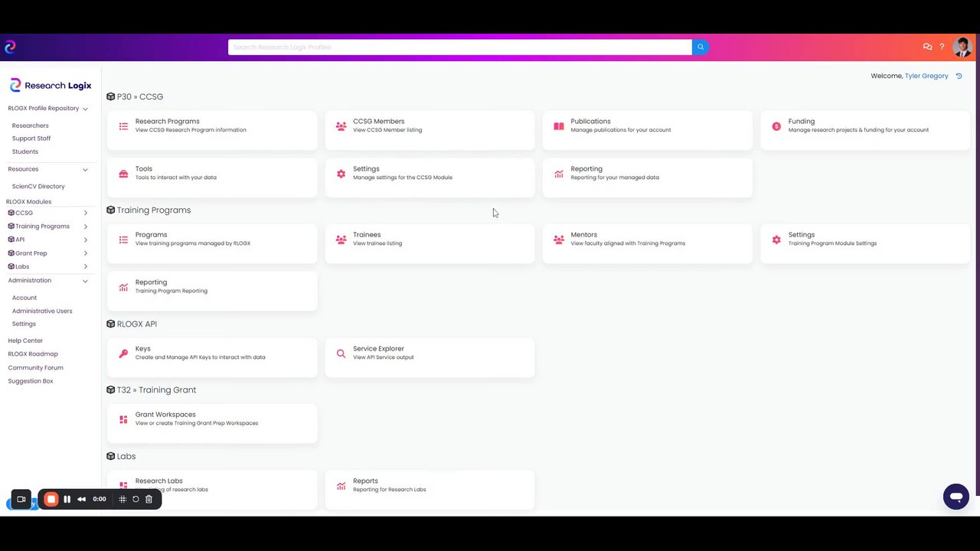This screenshot has width=980, height=551.
Task: Open Support Staff in sidebar
Action: click(31, 139)
